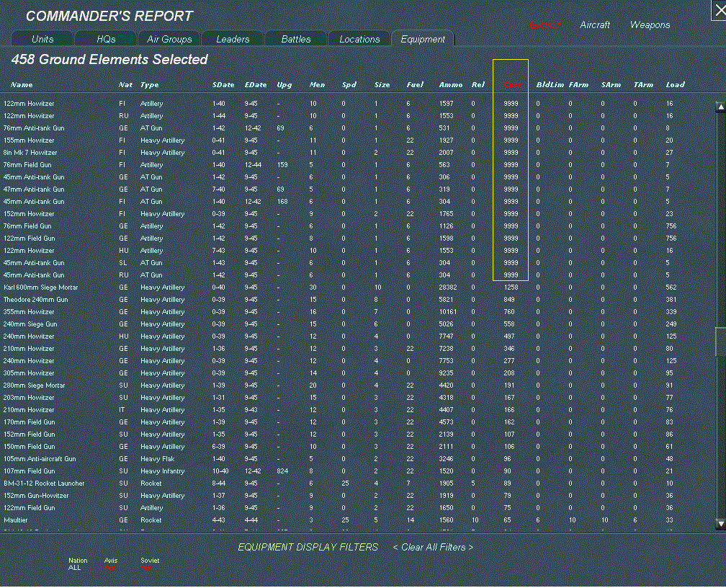This screenshot has width=726, height=588.
Task: Sort by Rel column header
Action: [478, 85]
